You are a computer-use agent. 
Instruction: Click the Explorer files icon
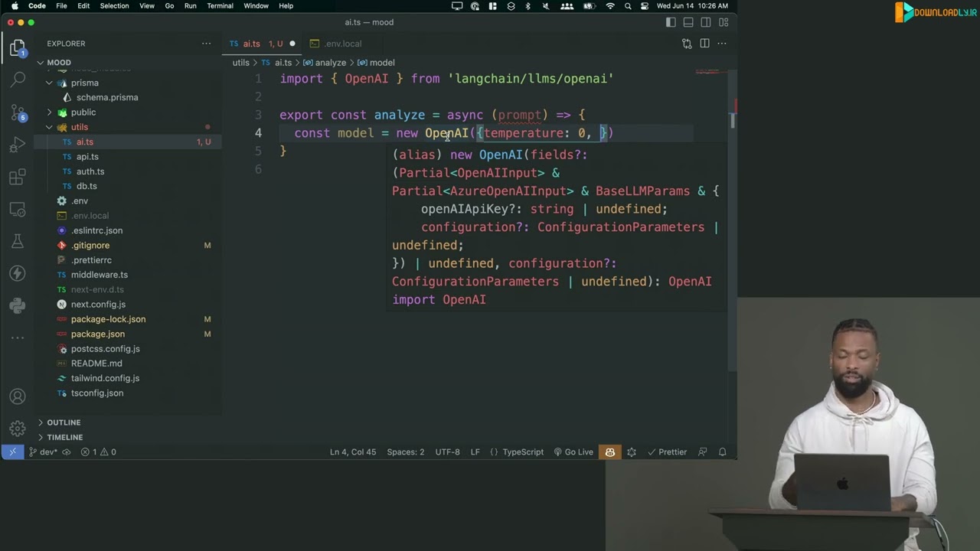pyautogui.click(x=18, y=49)
